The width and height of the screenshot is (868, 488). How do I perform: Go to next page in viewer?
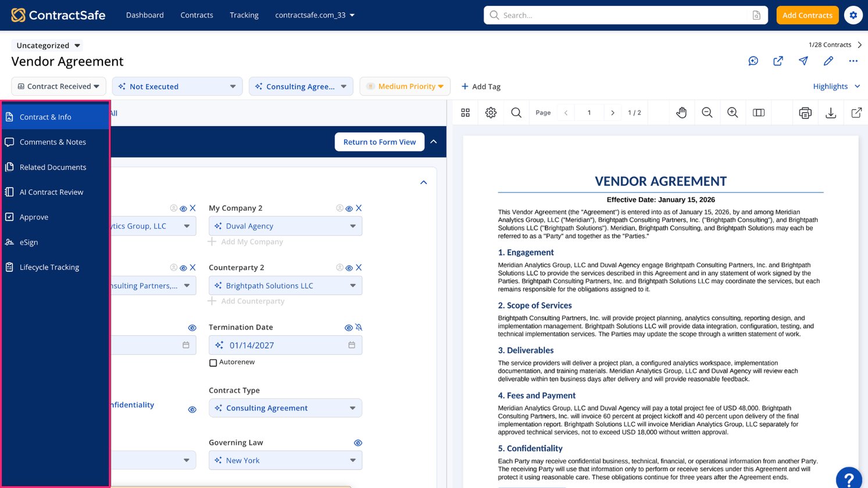point(612,113)
